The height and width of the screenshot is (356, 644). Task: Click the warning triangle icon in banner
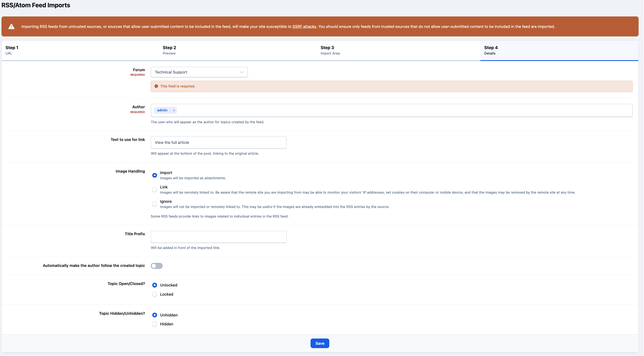11,26
